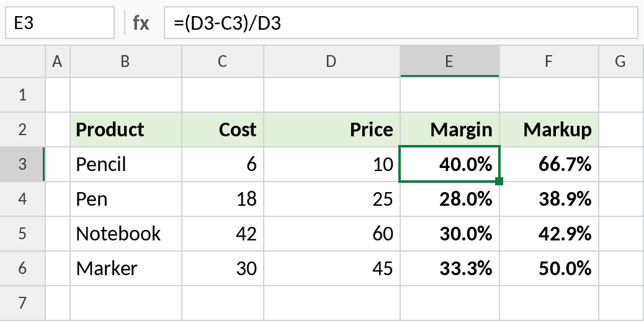The image size is (644, 321).
Task: Select row 3 header
Action: pos(22,164)
